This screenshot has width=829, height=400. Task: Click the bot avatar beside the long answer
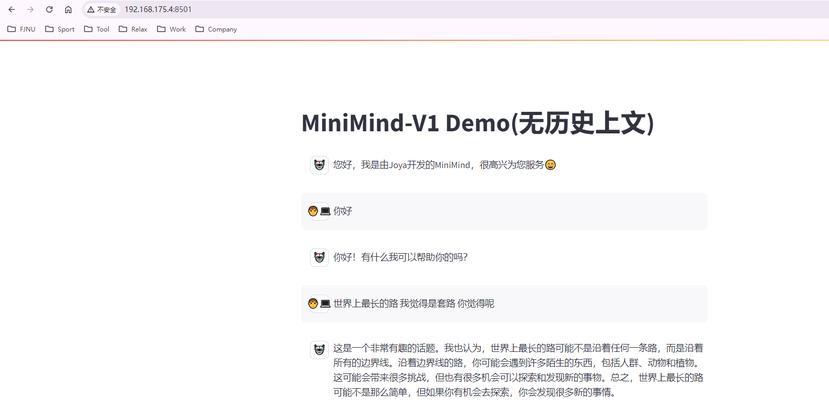click(319, 349)
